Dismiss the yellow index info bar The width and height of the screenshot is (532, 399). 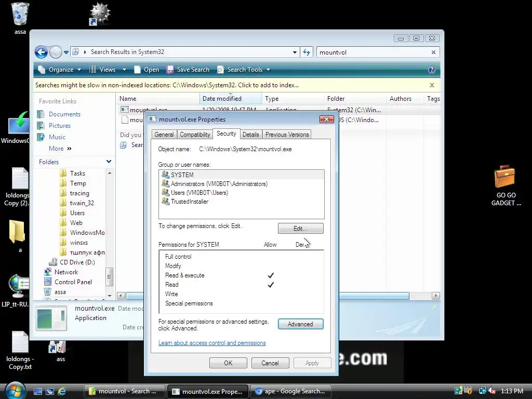(x=432, y=85)
